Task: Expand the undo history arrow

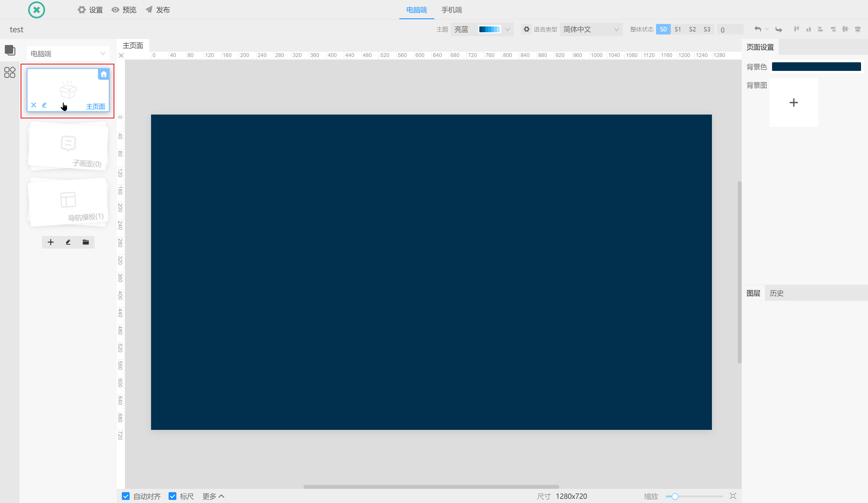Action: [767, 29]
